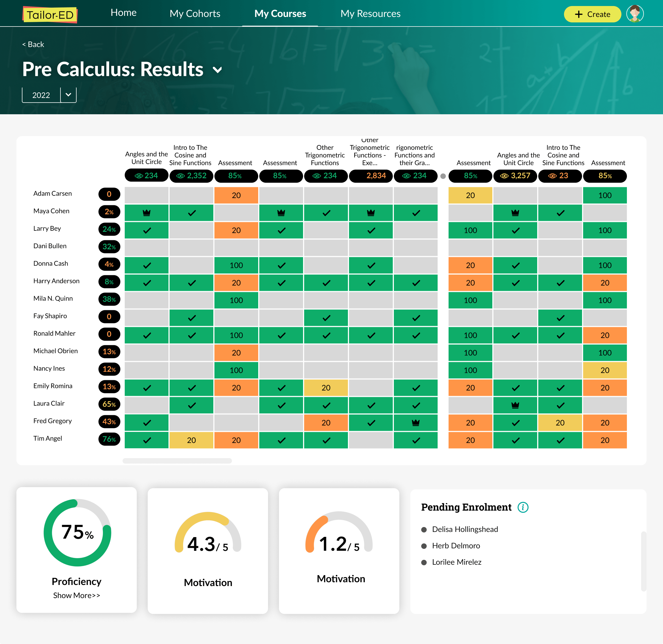Click the Back link
The height and width of the screenshot is (644, 663).
[33, 44]
